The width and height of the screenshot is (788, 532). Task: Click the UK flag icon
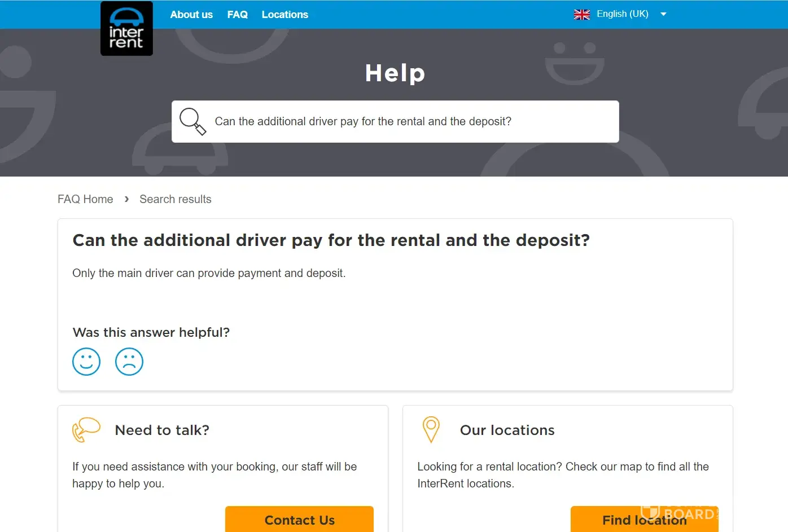581,14
